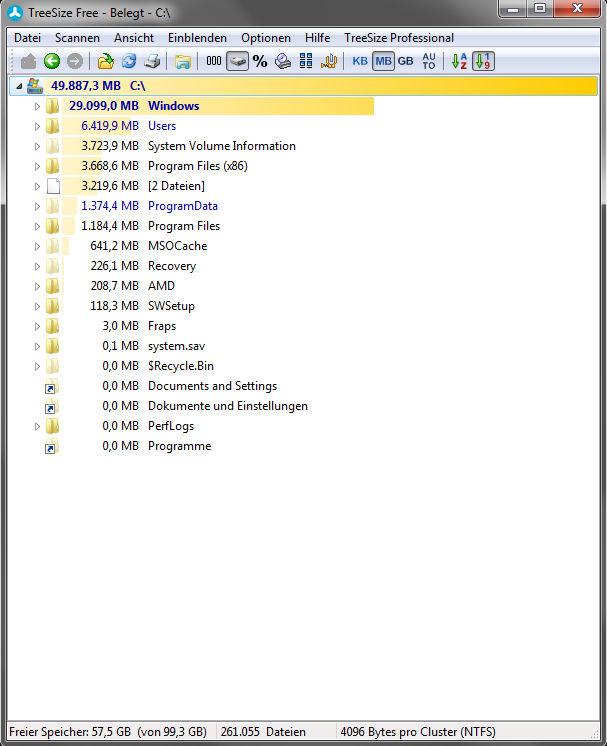Open in Explorer folder icon
Viewport: 607px width, 746px height.
pyautogui.click(x=183, y=61)
